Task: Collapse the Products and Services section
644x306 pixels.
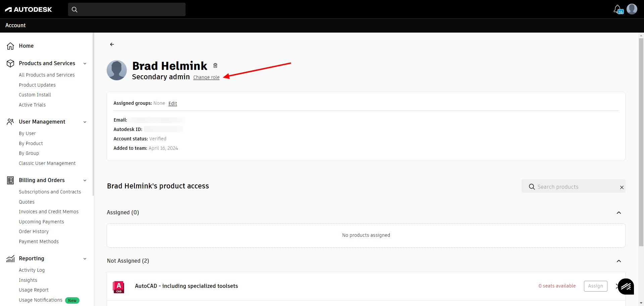Action: [85, 63]
